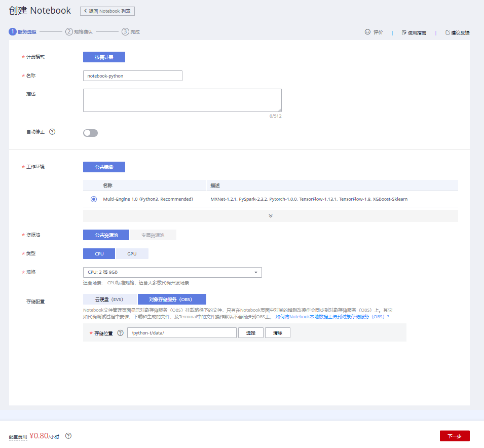This screenshot has height=448, width=484.
Task: Click the smiley 评价 feedback icon
Action: [x=367, y=32]
